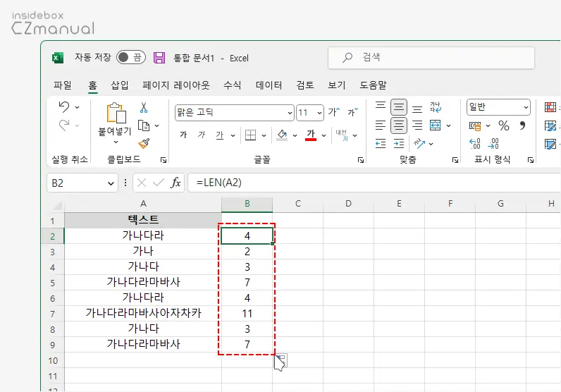Screen dimensions: 561x392
Task: Apply underline formatting
Action: 220,135
